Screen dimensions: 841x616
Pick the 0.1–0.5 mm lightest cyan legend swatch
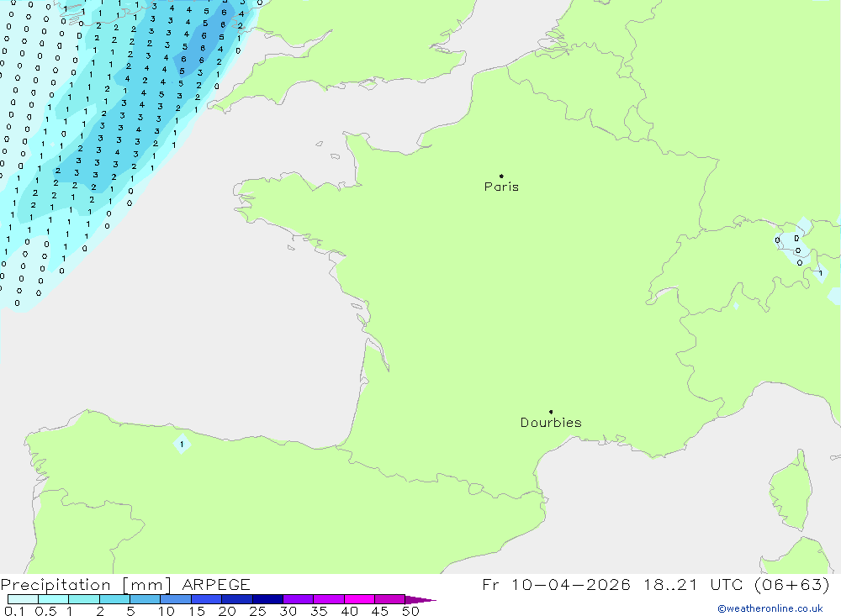23,599
